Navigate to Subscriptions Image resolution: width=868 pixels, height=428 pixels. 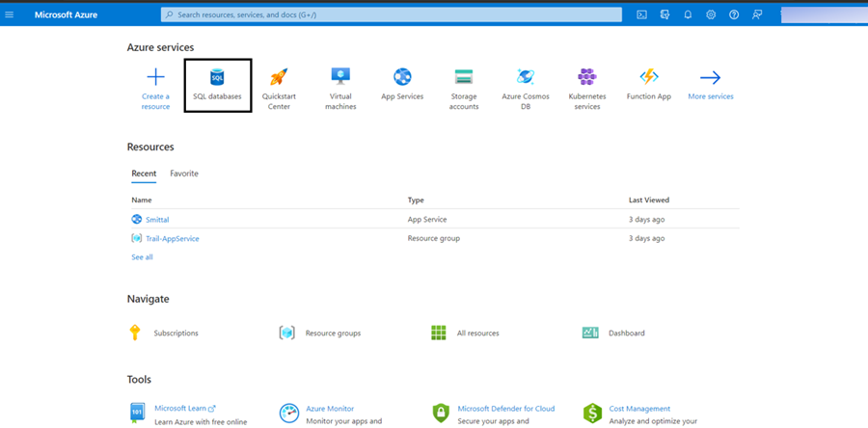tap(176, 334)
